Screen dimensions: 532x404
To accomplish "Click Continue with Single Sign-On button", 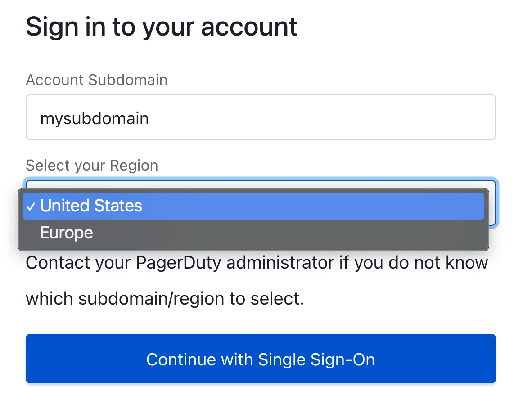I will point(261,359).
